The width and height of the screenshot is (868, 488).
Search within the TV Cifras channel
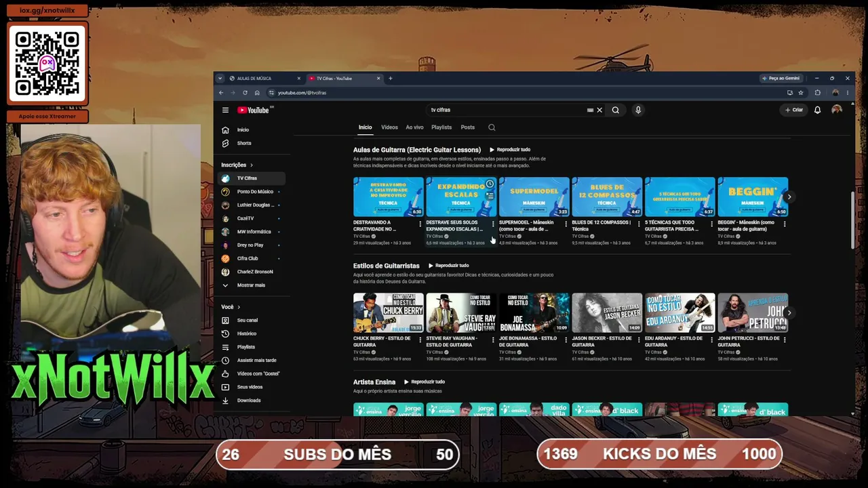pyautogui.click(x=492, y=127)
